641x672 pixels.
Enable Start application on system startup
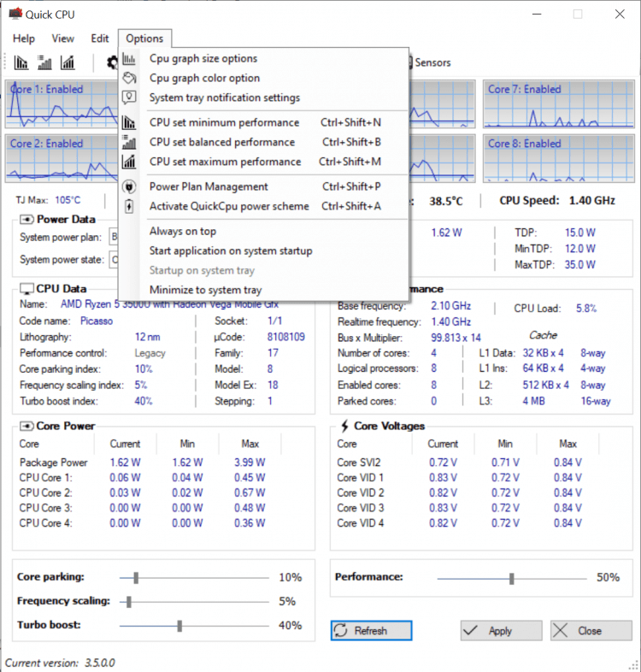(x=231, y=251)
